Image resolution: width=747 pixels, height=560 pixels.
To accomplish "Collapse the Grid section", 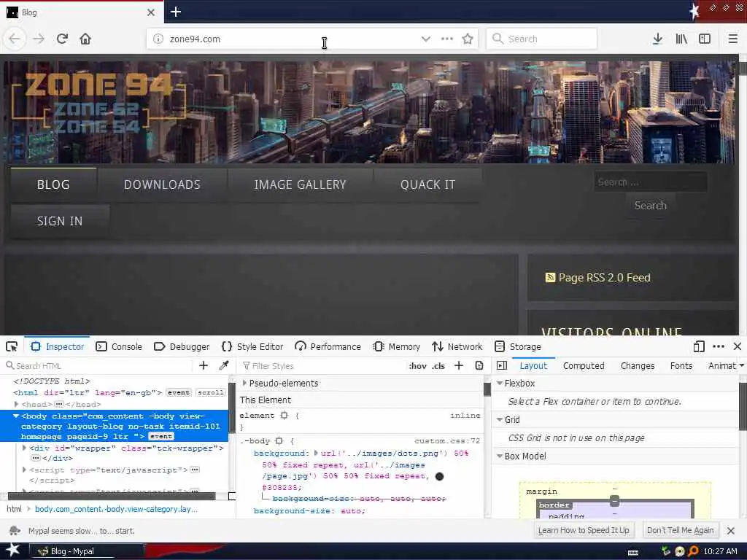I will 499,419.
